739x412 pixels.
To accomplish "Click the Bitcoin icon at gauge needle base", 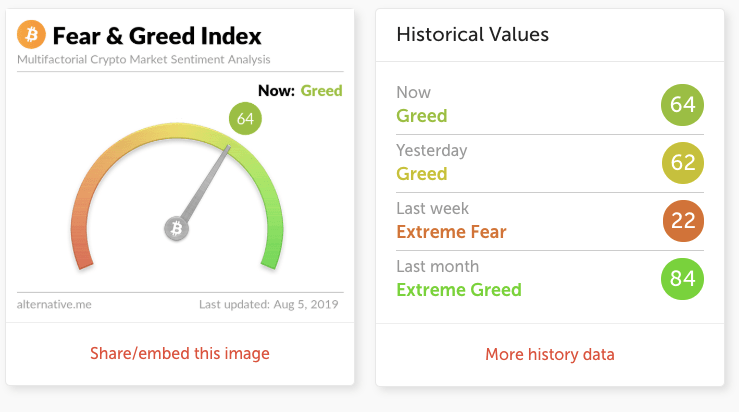I will point(177,229).
